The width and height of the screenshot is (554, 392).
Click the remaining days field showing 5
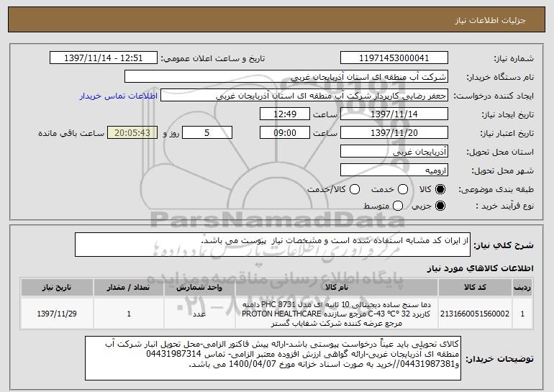coord(207,133)
